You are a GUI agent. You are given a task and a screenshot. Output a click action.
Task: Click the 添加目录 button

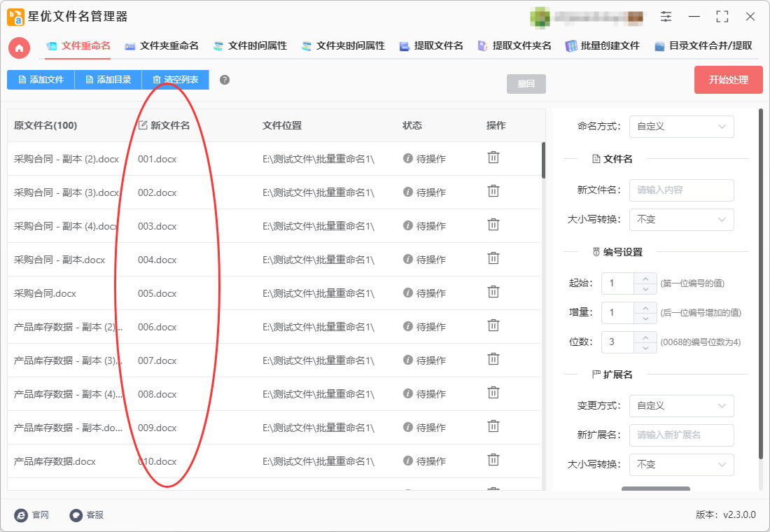pyautogui.click(x=108, y=80)
